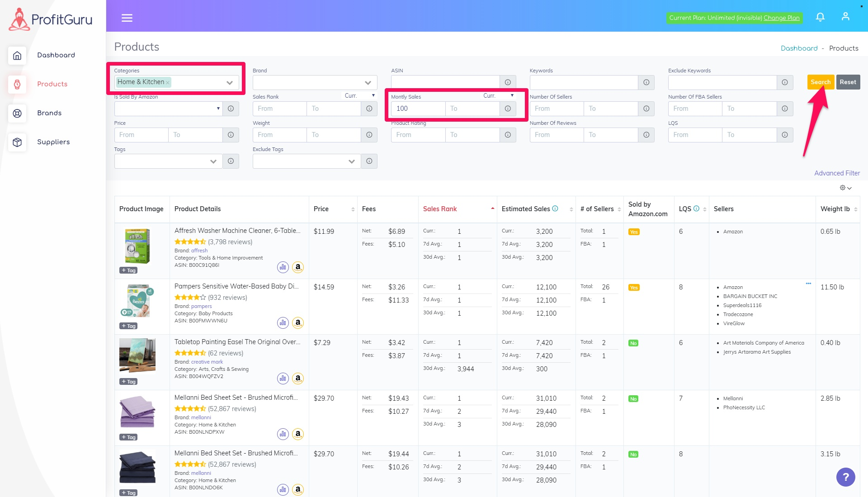This screenshot has width=868, height=497.
Task: Open Amazon icon for Tabletop Painting Easel
Action: (x=298, y=378)
